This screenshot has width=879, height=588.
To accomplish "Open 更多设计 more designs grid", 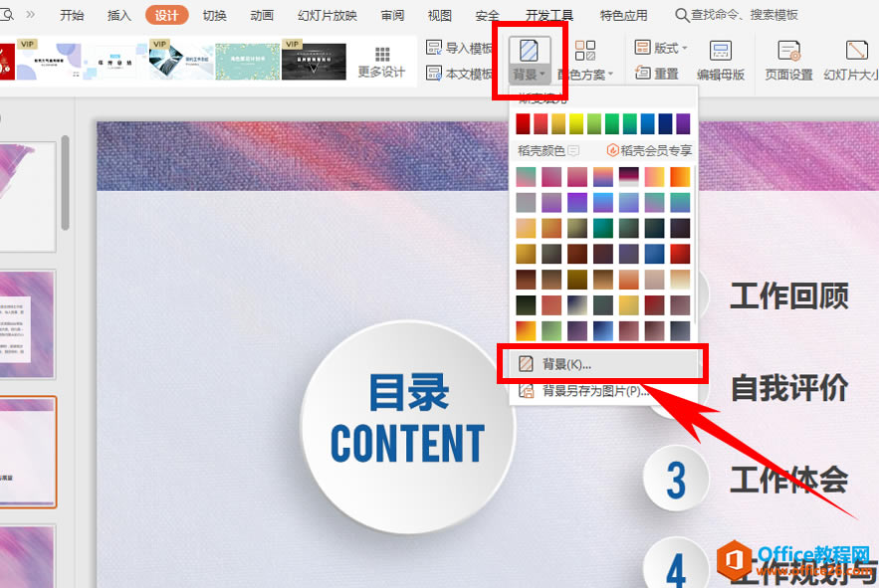I will tap(381, 63).
